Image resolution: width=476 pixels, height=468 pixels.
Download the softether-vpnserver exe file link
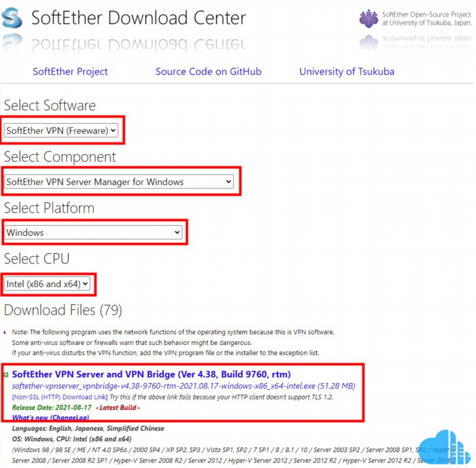click(x=183, y=386)
